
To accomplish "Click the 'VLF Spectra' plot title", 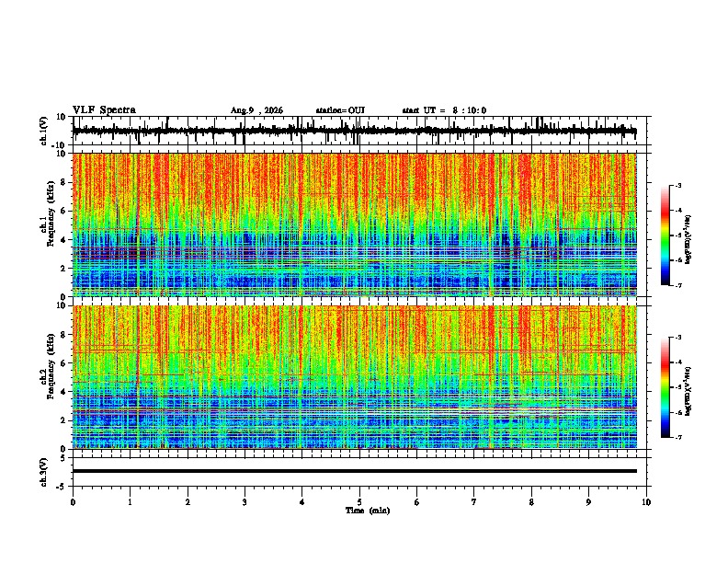I will coord(104,110).
